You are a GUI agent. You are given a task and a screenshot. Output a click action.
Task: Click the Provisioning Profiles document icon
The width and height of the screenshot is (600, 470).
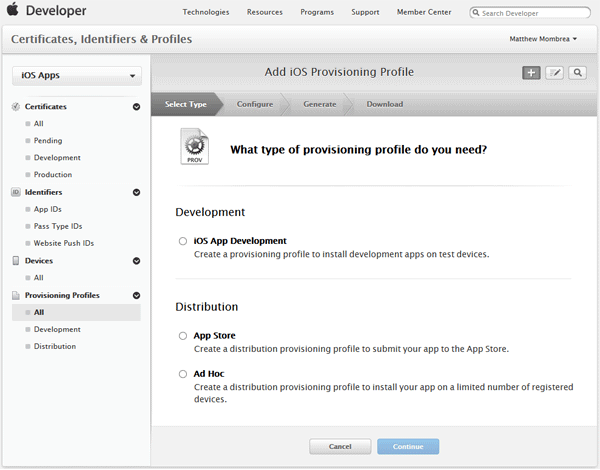coord(16,295)
